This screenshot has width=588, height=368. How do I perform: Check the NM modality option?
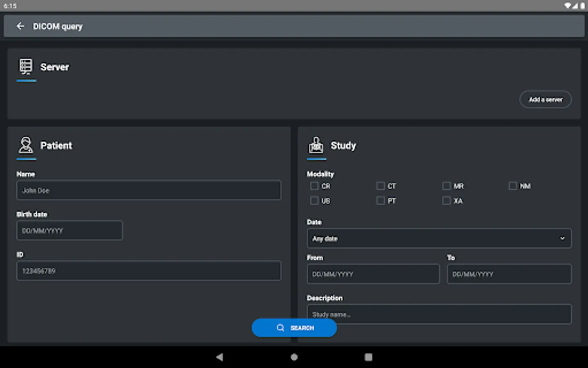pos(512,186)
